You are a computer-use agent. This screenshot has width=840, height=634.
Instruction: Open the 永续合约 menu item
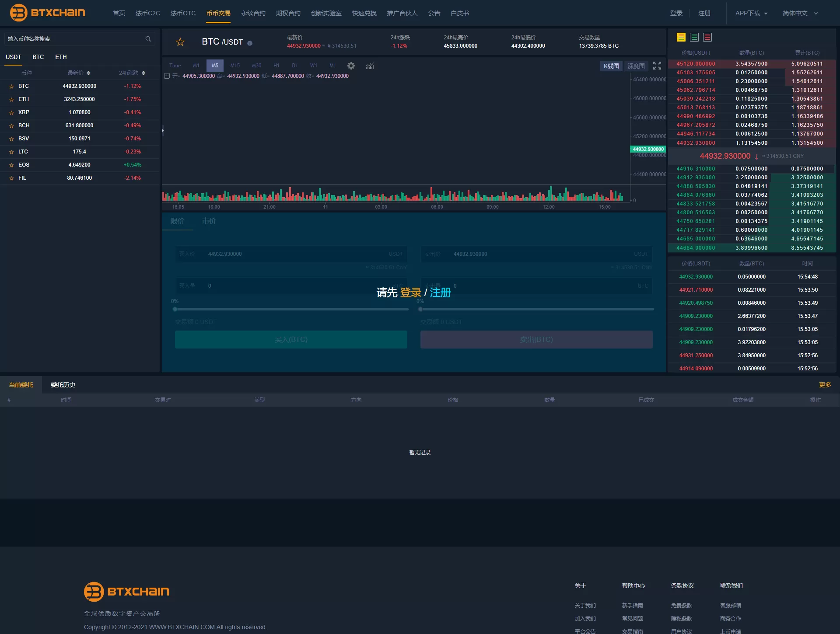(x=253, y=13)
